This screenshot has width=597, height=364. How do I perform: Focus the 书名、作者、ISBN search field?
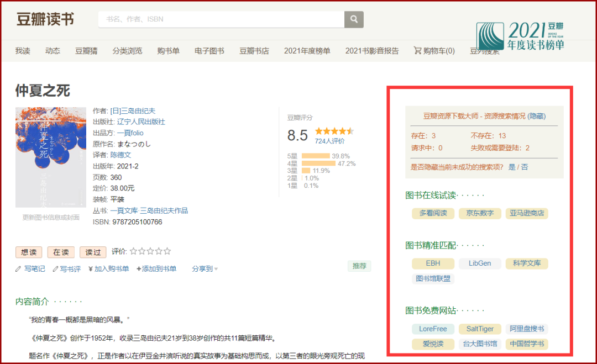[221, 19]
